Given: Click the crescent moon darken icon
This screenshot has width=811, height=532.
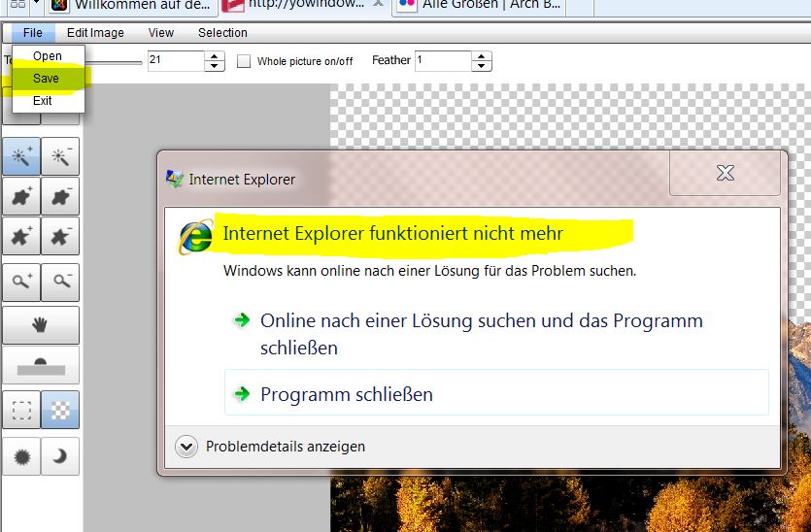Looking at the screenshot, I should click(60, 456).
